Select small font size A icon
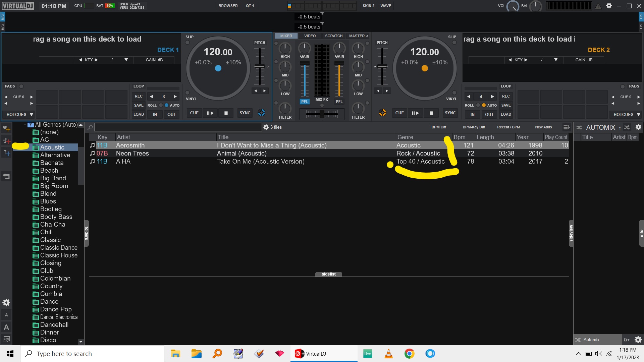The image size is (644, 362). coord(6,315)
